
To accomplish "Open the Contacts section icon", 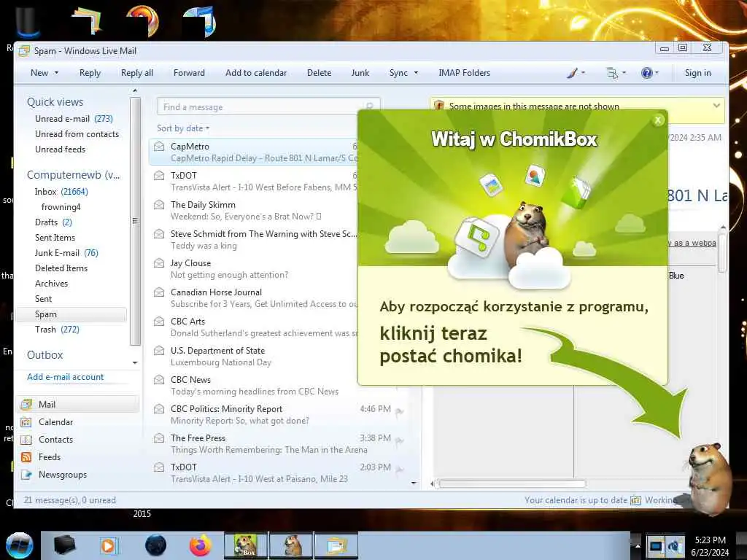I will pyautogui.click(x=26, y=440).
